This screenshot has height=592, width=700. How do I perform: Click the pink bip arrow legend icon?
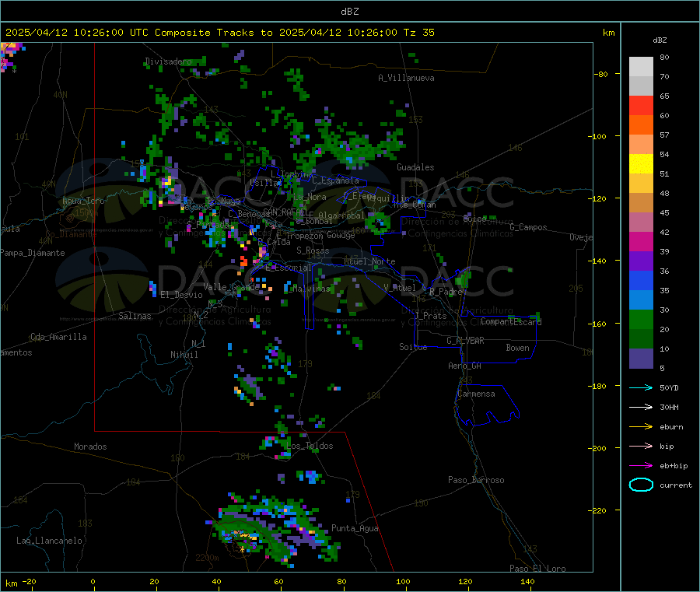click(641, 446)
